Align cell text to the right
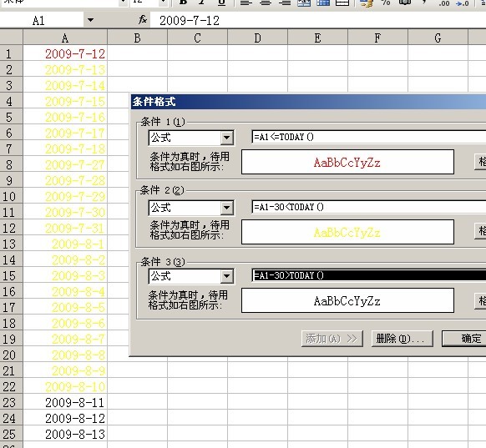 point(285,3)
